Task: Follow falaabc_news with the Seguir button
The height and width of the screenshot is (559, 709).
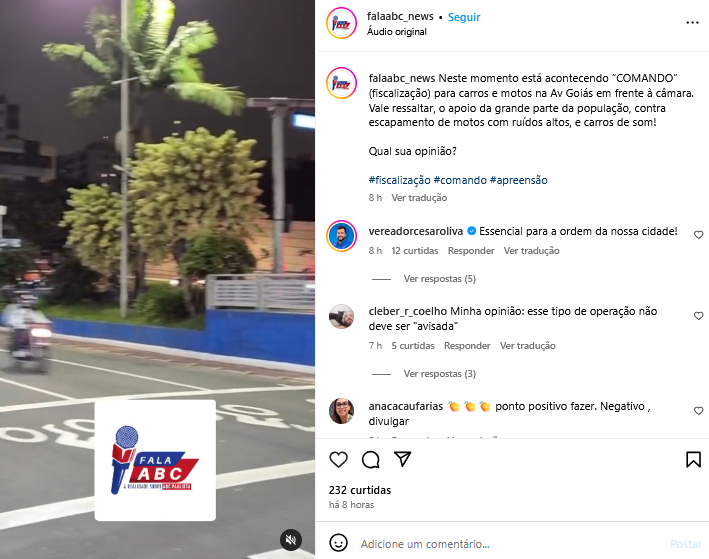Action: click(x=464, y=17)
